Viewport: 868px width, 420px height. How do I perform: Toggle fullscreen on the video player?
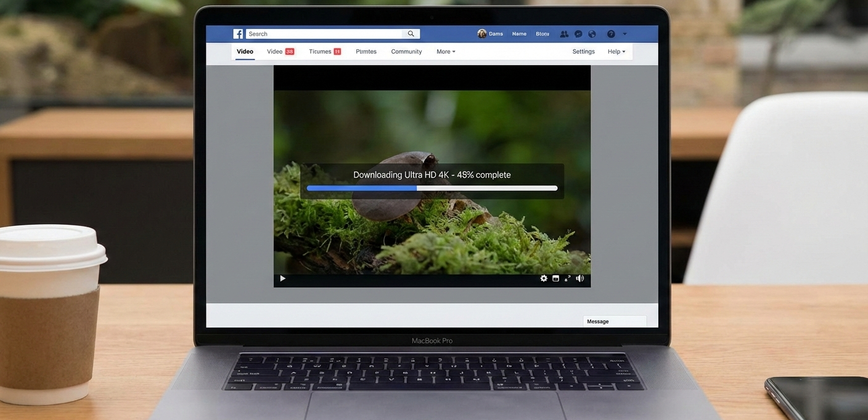click(x=567, y=278)
